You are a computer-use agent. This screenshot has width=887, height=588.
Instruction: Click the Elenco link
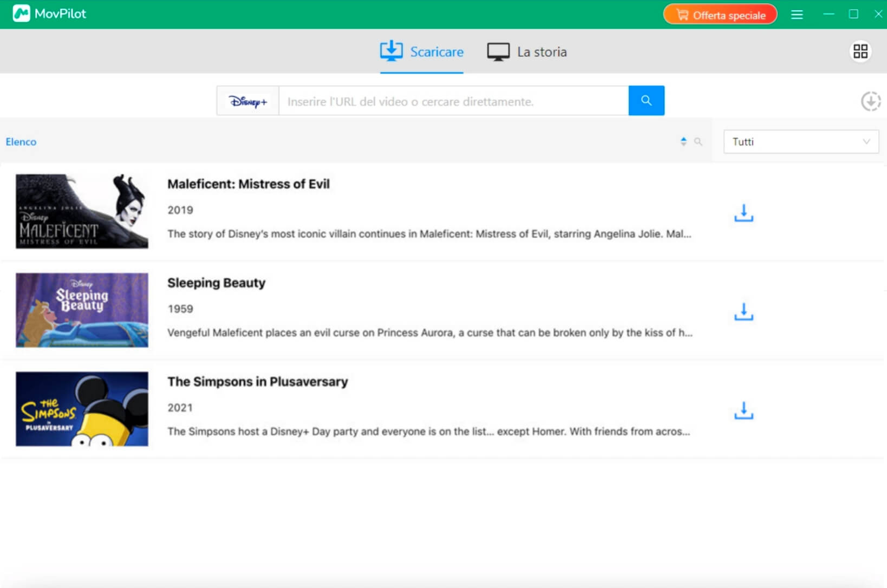tap(21, 142)
